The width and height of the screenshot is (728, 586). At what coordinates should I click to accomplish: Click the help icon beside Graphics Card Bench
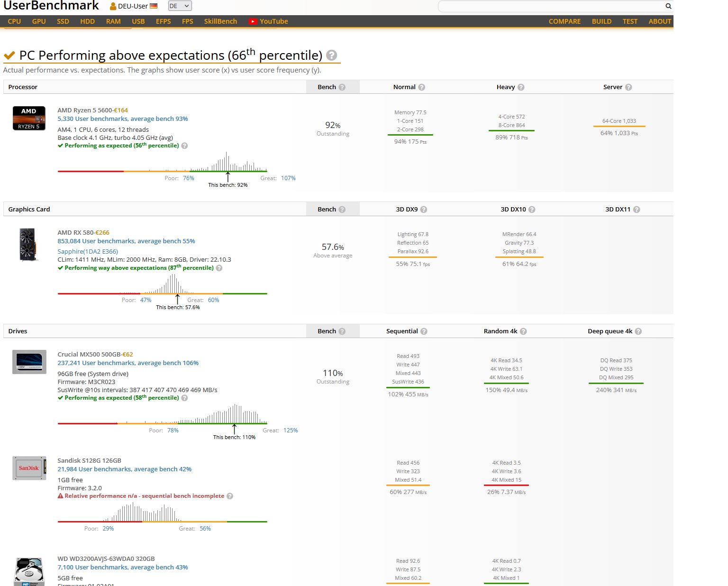342,210
